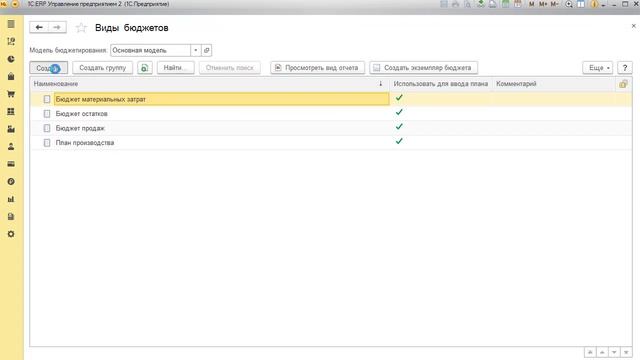Open the main menu in the sidebar
Image resolution: width=640 pixels, height=360 pixels.
point(11,24)
